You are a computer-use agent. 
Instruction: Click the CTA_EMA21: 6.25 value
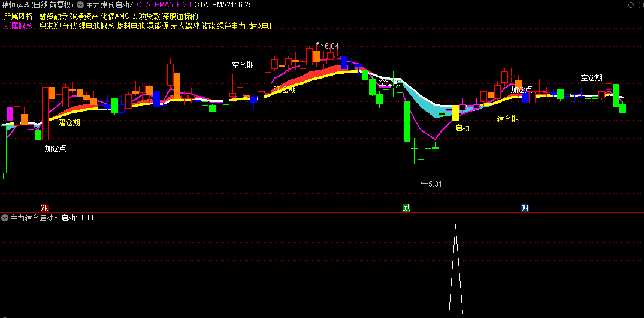click(x=223, y=5)
